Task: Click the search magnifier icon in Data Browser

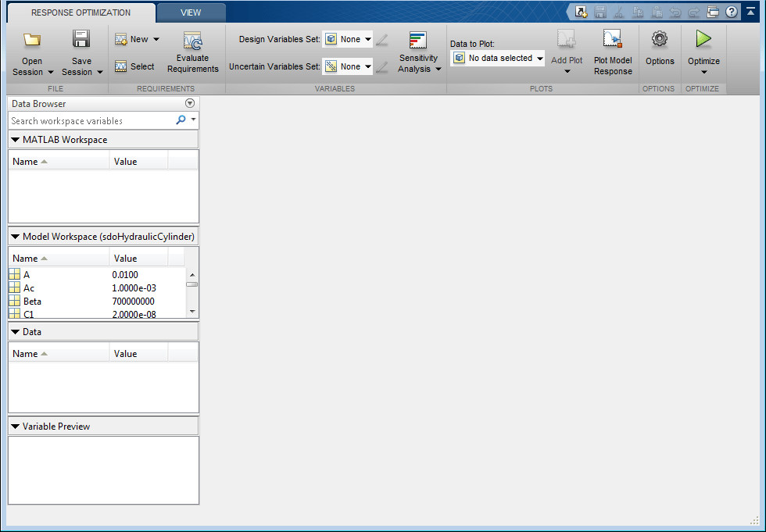Action: (x=181, y=120)
